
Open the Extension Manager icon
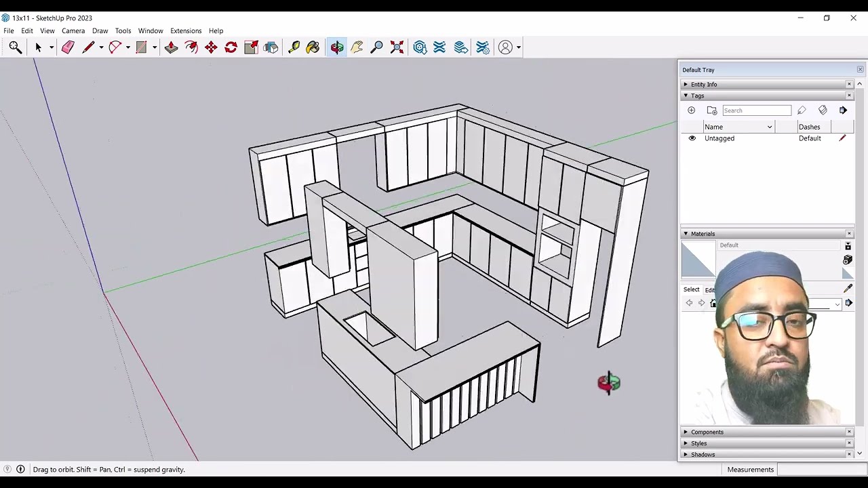482,47
